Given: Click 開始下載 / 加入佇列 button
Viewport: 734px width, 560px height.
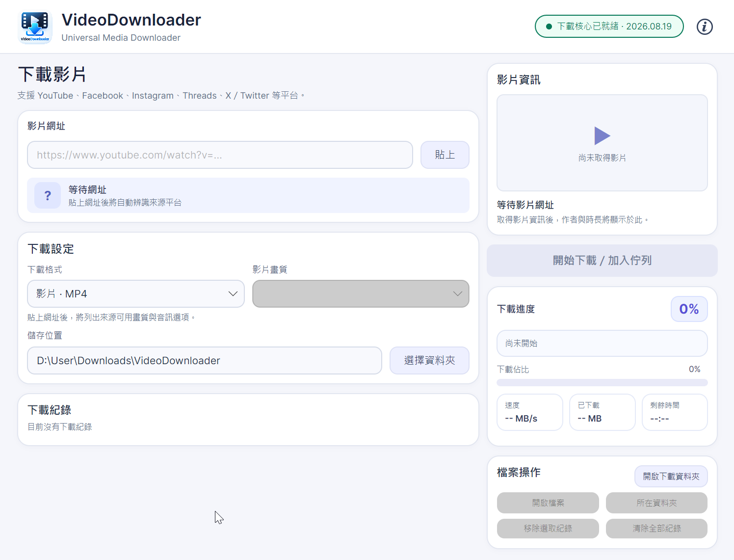Looking at the screenshot, I should pos(602,261).
